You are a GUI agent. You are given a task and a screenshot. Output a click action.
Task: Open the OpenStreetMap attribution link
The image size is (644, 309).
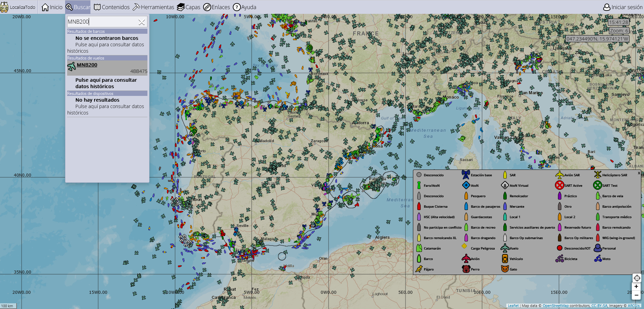(555, 306)
